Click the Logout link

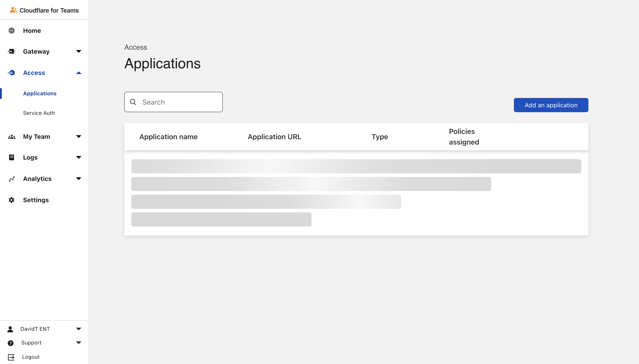click(x=31, y=357)
